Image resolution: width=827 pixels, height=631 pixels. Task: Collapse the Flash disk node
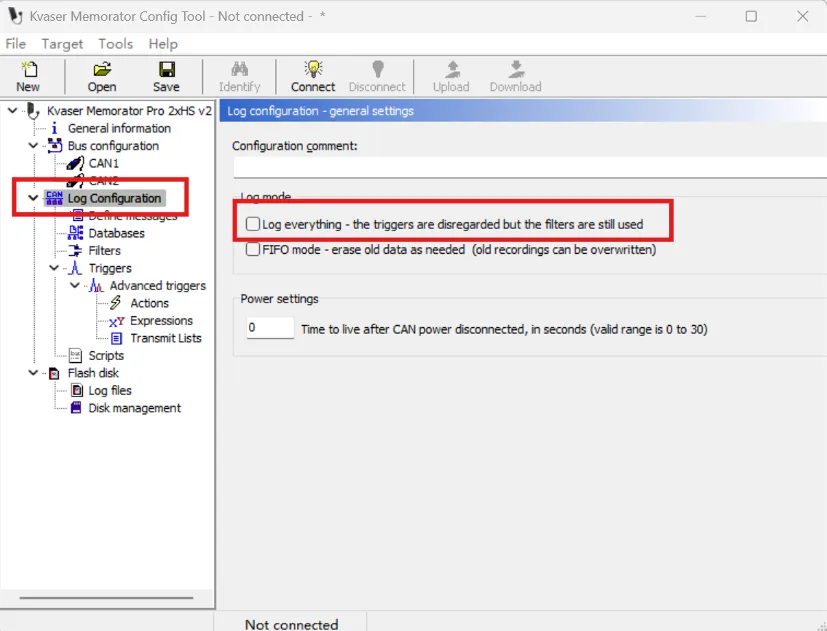(x=33, y=373)
